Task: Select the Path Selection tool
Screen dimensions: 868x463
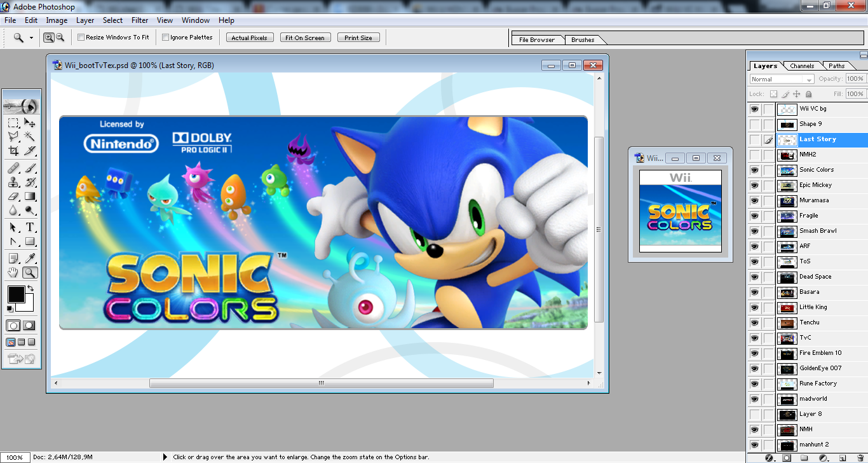Action: [x=13, y=228]
